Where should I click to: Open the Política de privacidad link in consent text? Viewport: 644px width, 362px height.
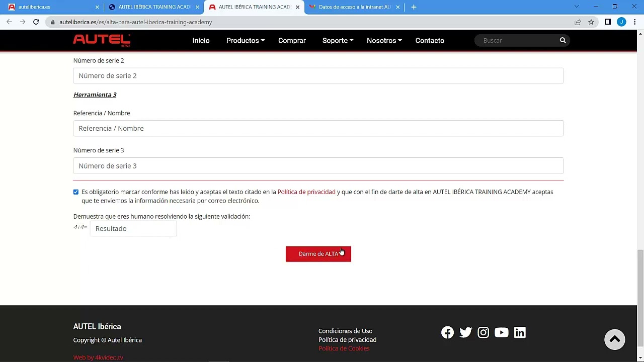click(306, 192)
